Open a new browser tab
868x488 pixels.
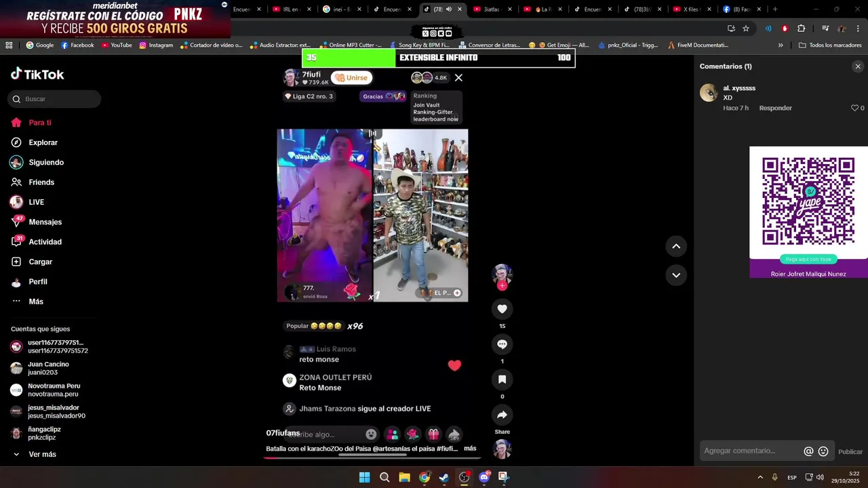(x=775, y=9)
